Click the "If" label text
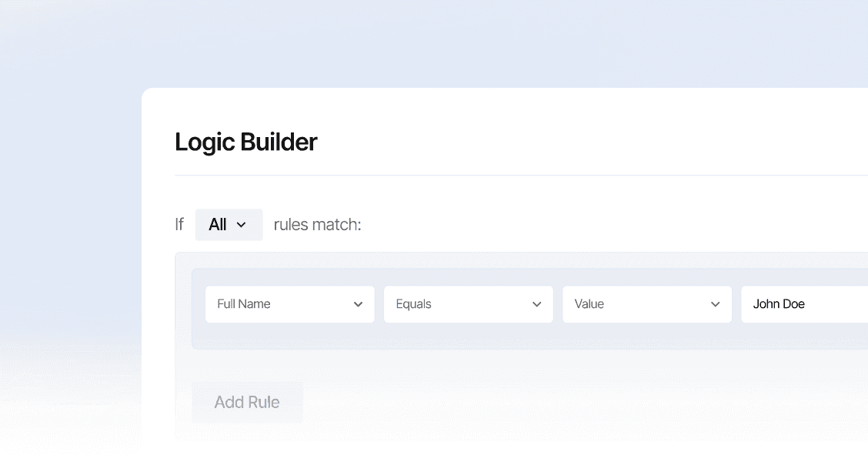 pyautogui.click(x=179, y=225)
